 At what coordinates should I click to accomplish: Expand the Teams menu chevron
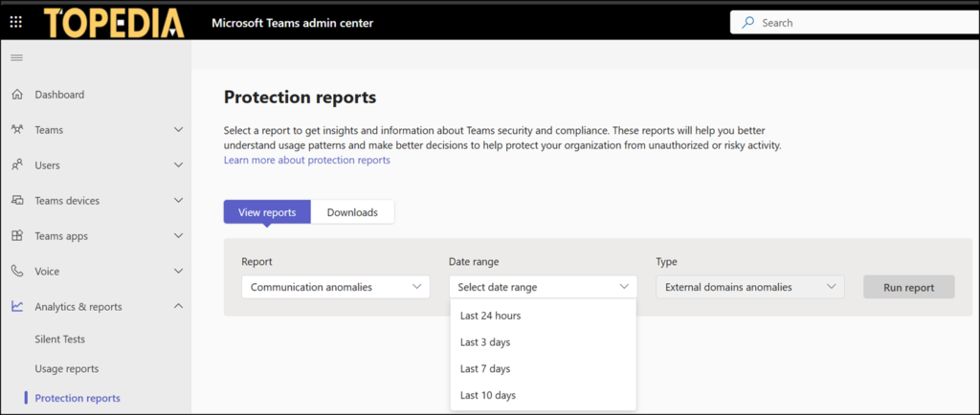pyautogui.click(x=178, y=130)
